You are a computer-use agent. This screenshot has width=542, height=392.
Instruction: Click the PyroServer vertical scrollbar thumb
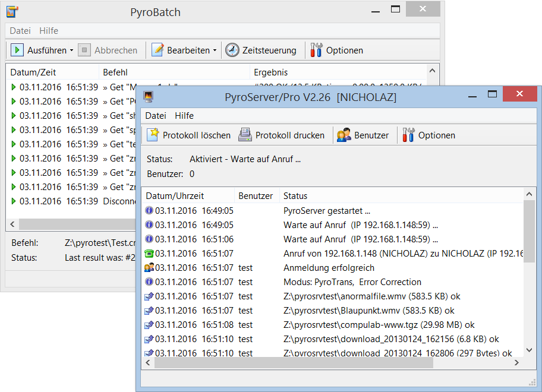529,231
